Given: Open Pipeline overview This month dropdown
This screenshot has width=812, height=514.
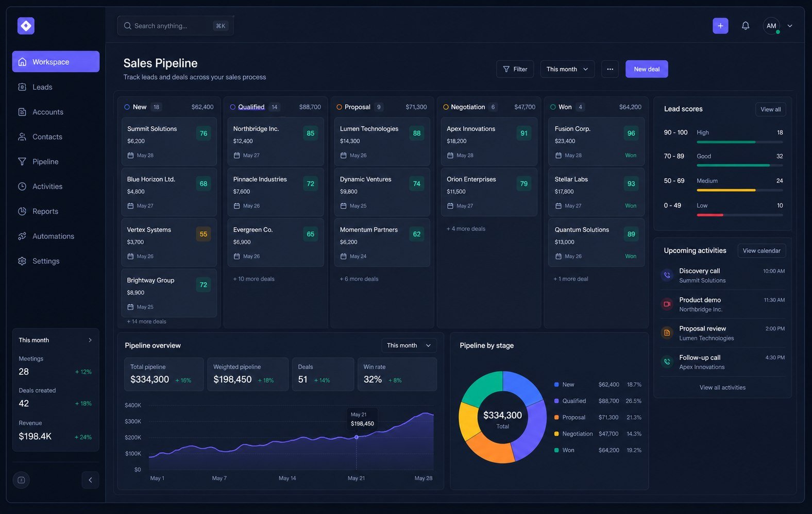Looking at the screenshot, I should [x=409, y=346].
